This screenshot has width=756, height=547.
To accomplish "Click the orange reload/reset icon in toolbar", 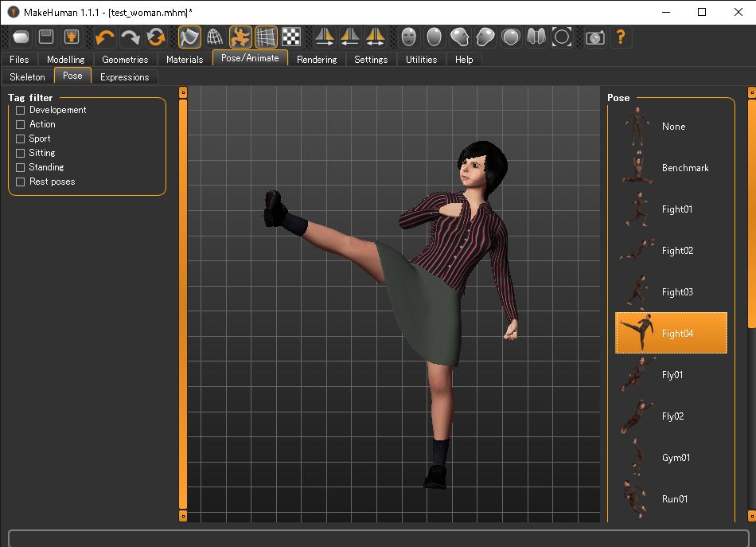I will click(x=156, y=37).
